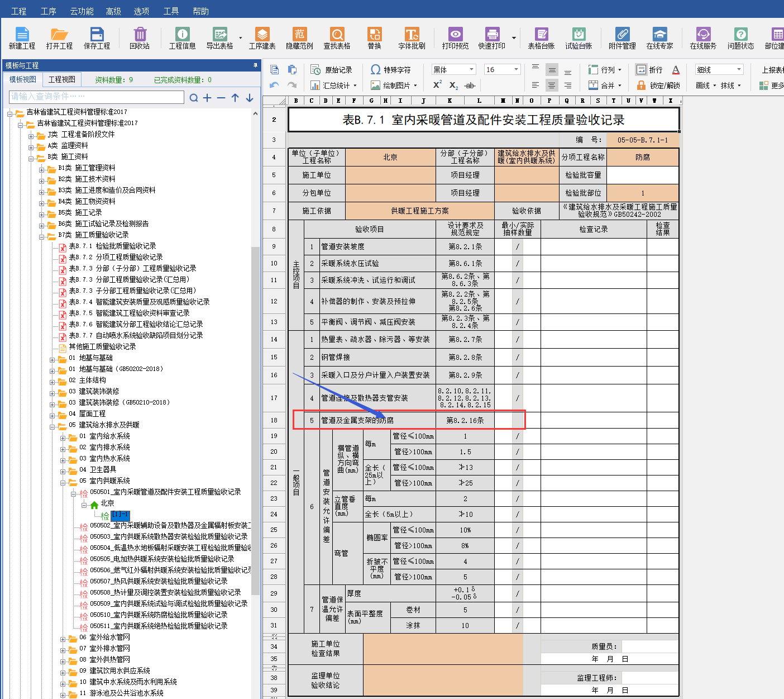Open 字体批刷 font batch brush
This screenshot has height=699, width=784.
(x=412, y=38)
